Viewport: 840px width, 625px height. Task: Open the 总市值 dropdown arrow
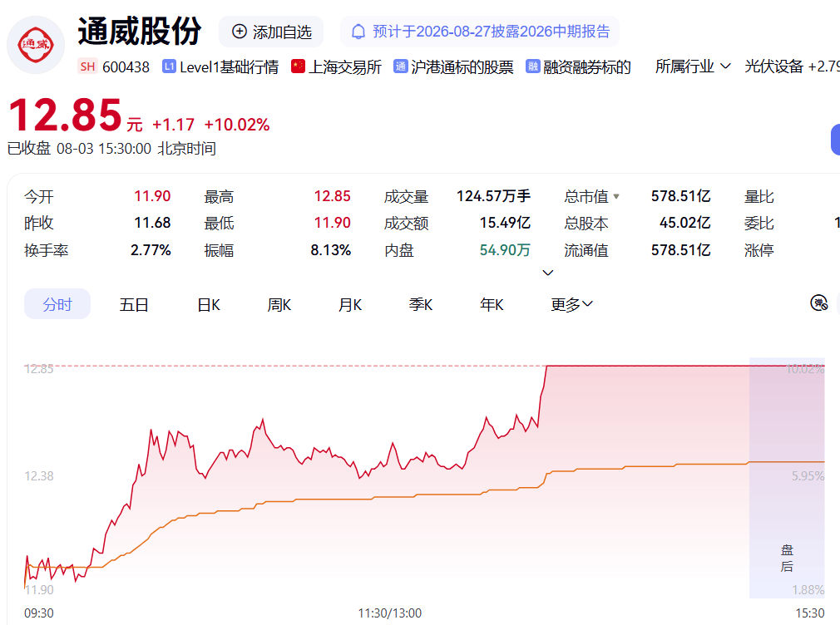pos(616,196)
